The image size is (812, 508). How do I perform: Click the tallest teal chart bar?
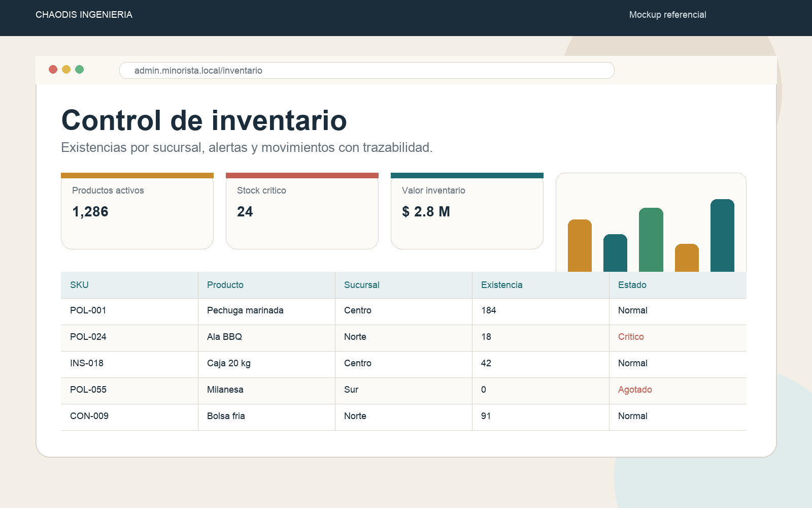pos(722,235)
